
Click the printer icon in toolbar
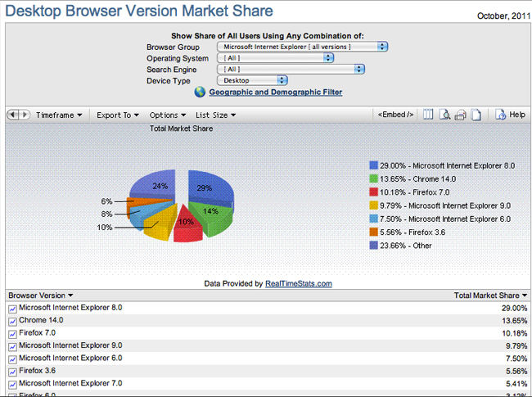pos(461,115)
